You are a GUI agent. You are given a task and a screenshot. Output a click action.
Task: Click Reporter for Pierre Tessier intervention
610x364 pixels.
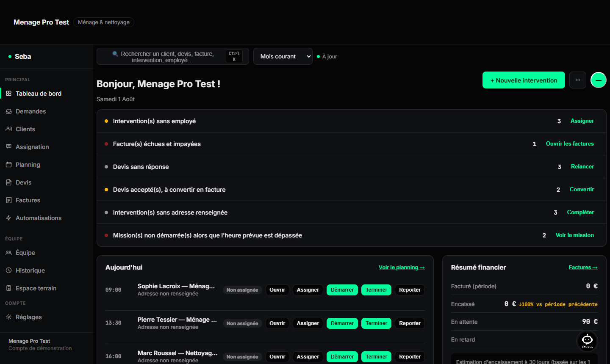click(x=410, y=323)
